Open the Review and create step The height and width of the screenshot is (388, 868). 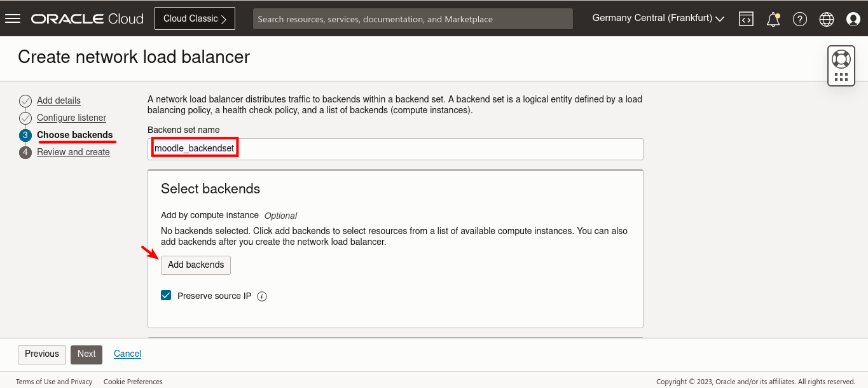coord(73,152)
